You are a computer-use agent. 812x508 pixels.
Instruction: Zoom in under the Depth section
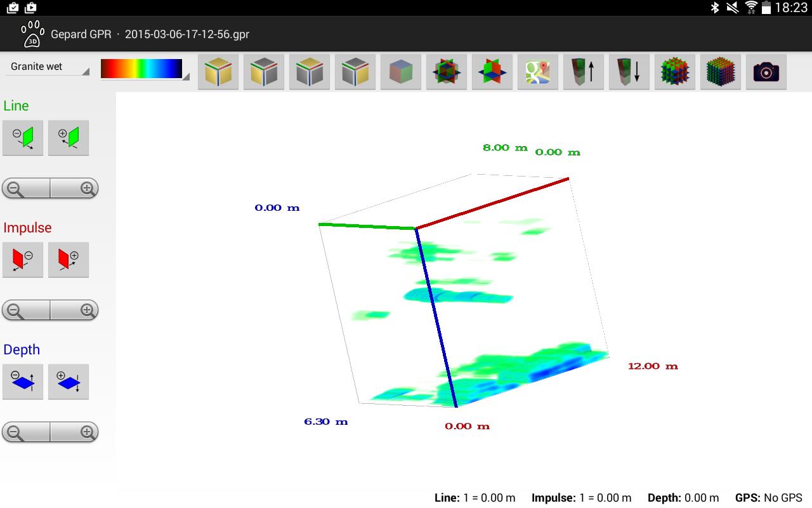click(x=74, y=432)
